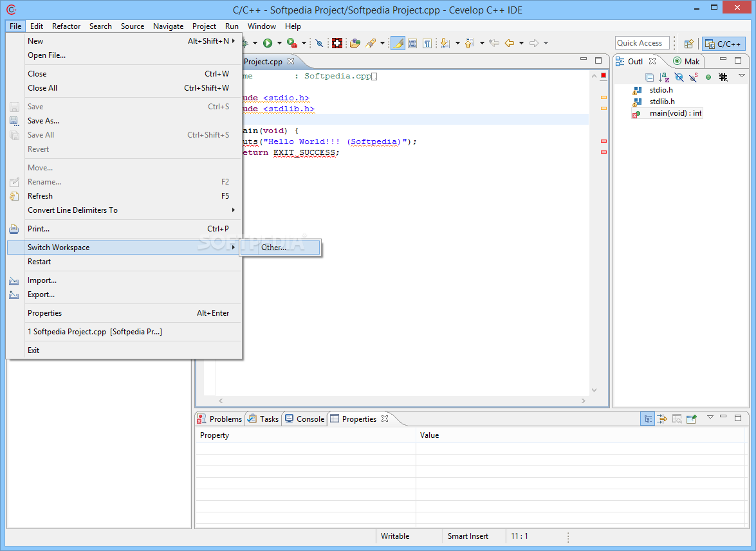The width and height of the screenshot is (756, 551).
Task: Click Exit in the File menu
Action: [x=124, y=350]
